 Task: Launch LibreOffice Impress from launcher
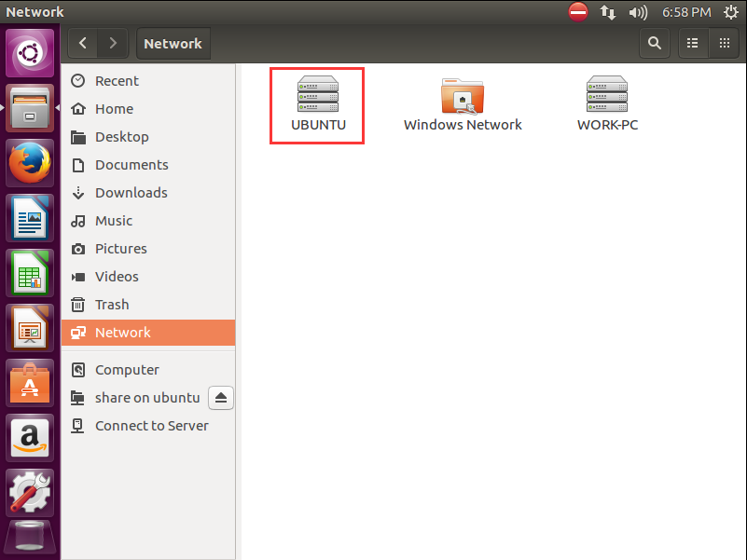[30, 328]
